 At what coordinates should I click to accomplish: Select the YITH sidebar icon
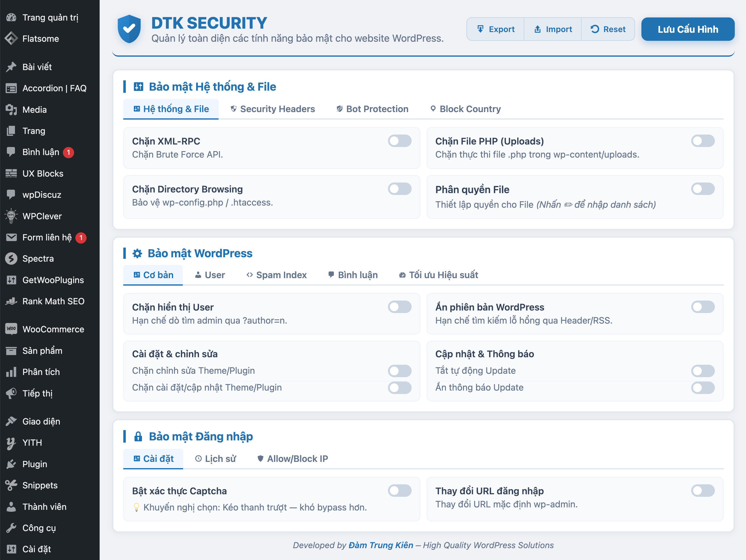pos(11,443)
